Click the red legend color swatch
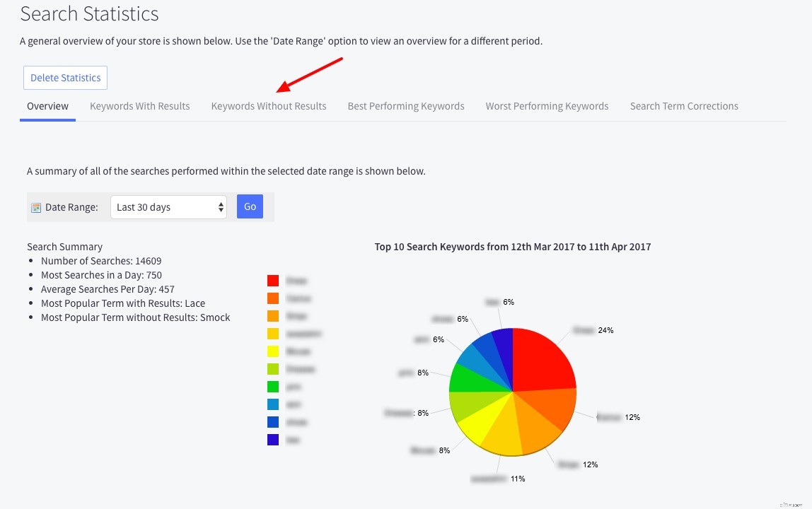Viewport: 812px width, 509px height. coord(273,281)
